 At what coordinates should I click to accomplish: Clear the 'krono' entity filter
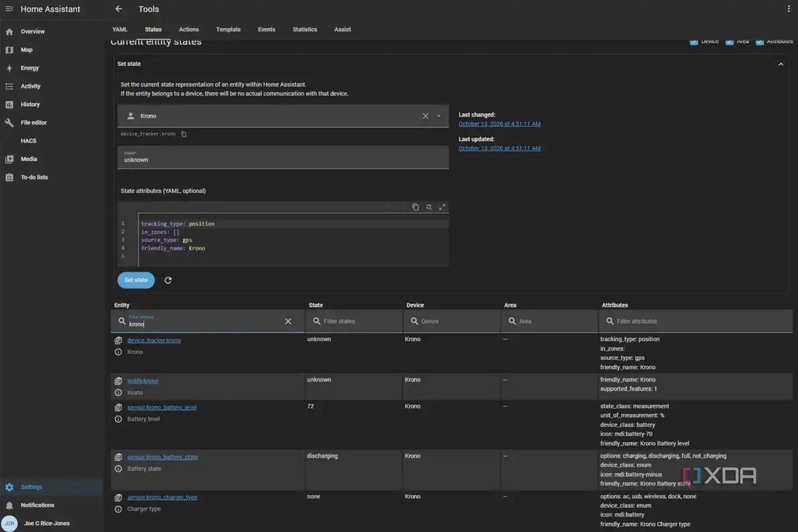288,321
